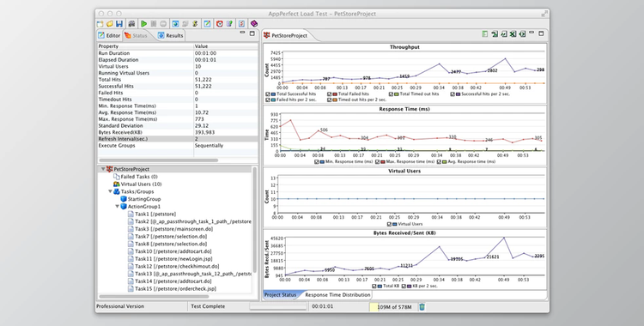The width and height of the screenshot is (644, 326).
Task: Switch to the Results tab
Action: click(171, 35)
